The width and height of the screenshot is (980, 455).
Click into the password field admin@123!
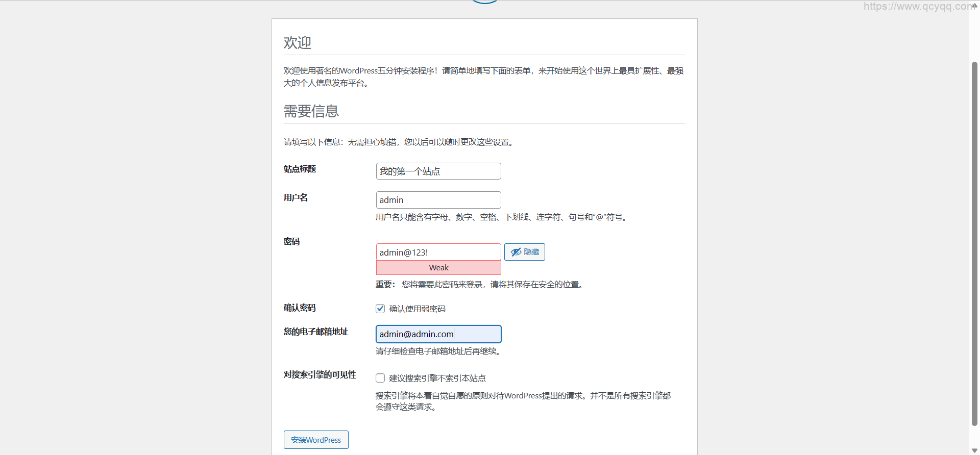(438, 252)
